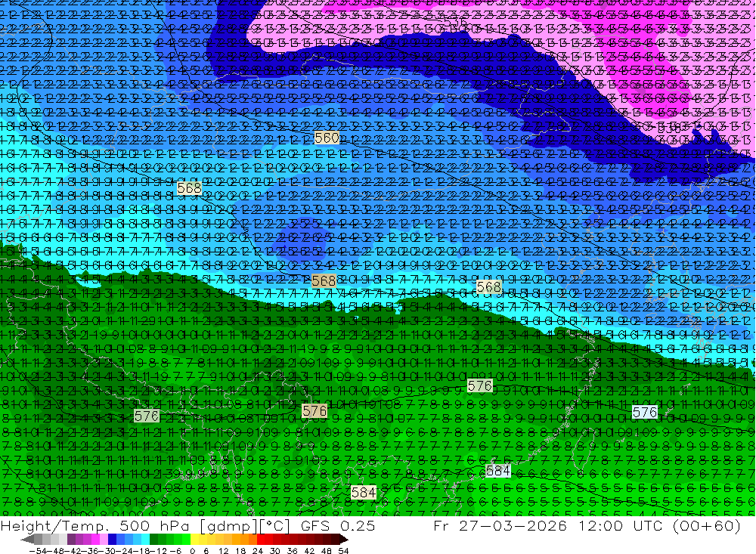Click the '36' legend tick label
Screen dimensions: 756x554
tap(292, 551)
